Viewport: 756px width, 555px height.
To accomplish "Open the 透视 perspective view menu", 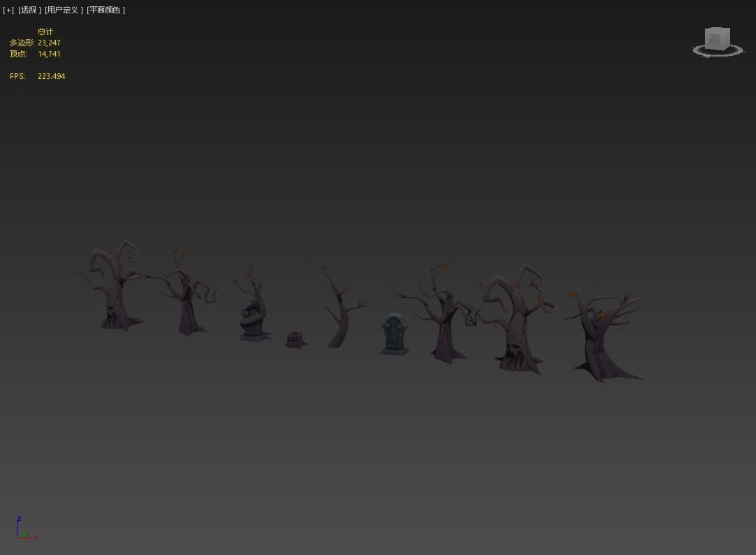I will coord(29,10).
